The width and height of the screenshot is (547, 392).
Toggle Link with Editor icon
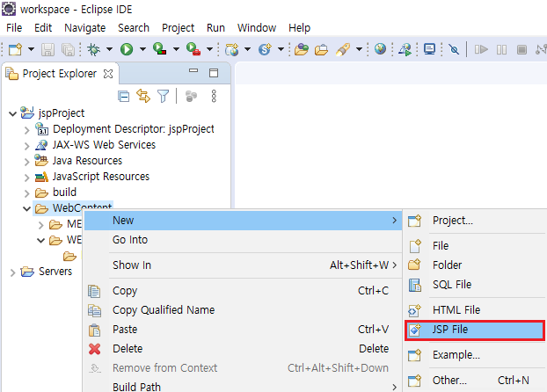click(143, 96)
